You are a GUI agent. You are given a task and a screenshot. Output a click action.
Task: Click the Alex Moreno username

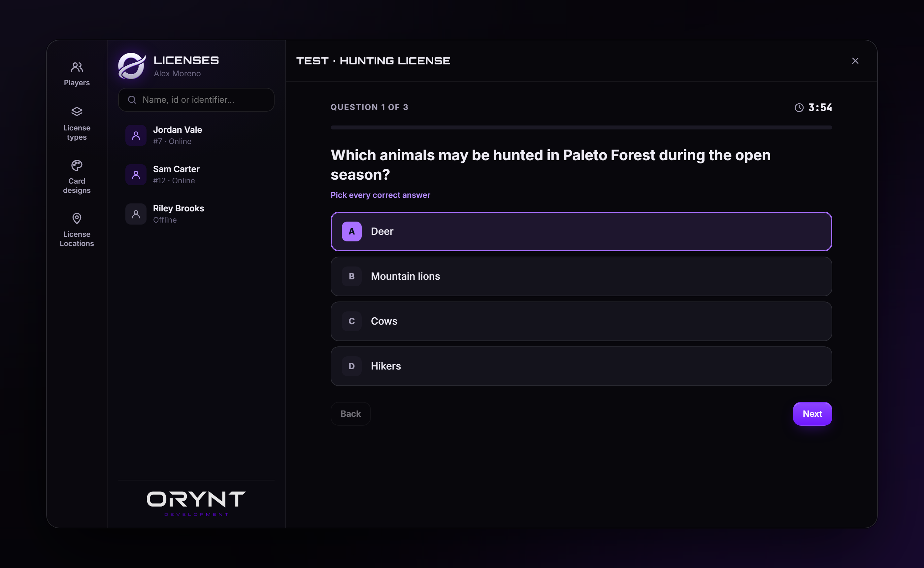pos(177,74)
